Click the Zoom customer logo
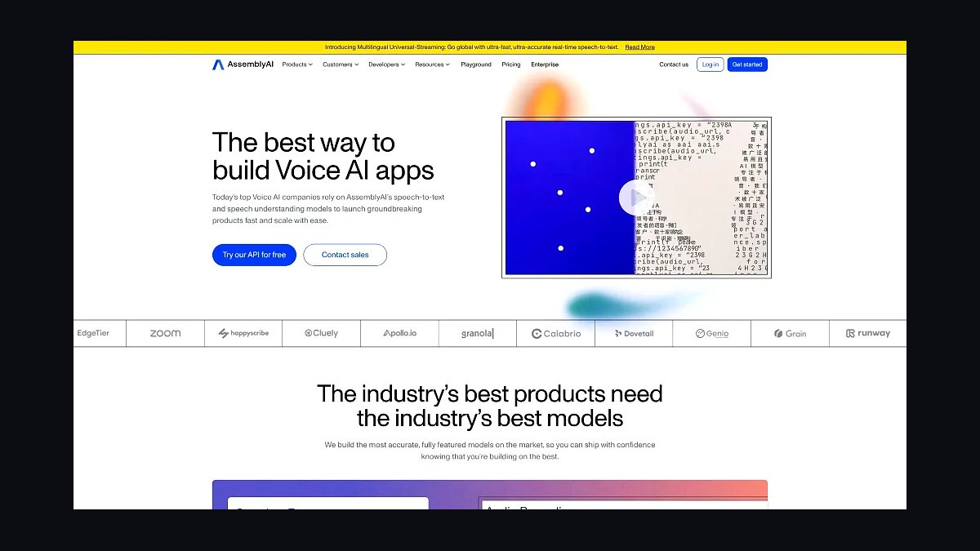This screenshot has height=551, width=980. click(x=165, y=333)
